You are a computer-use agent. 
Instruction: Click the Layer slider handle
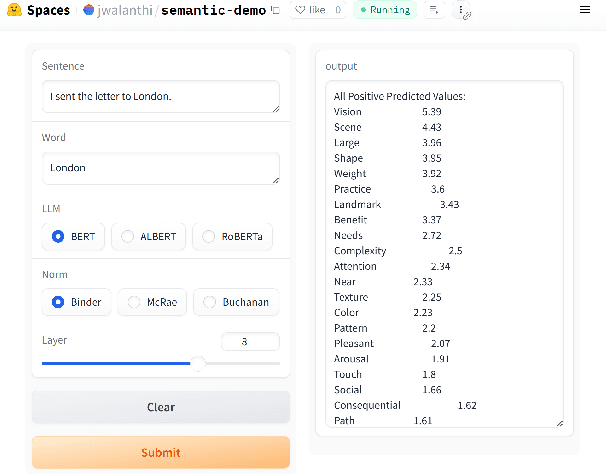click(197, 364)
